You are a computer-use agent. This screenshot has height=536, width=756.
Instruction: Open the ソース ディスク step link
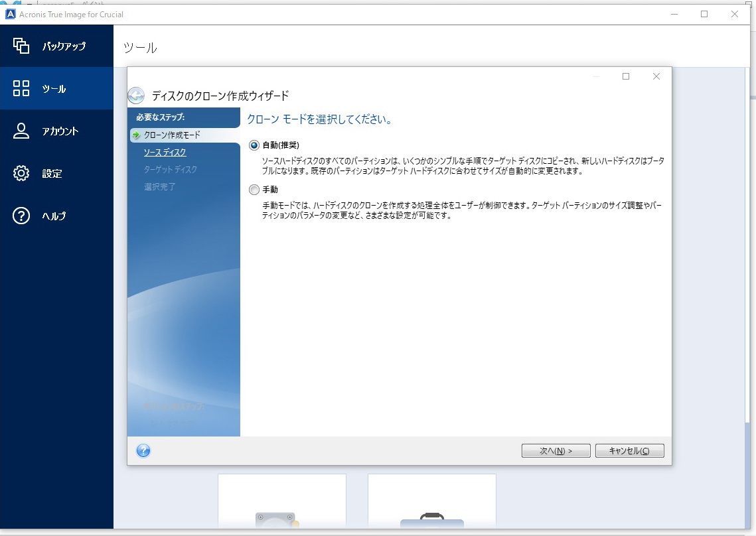pos(165,153)
